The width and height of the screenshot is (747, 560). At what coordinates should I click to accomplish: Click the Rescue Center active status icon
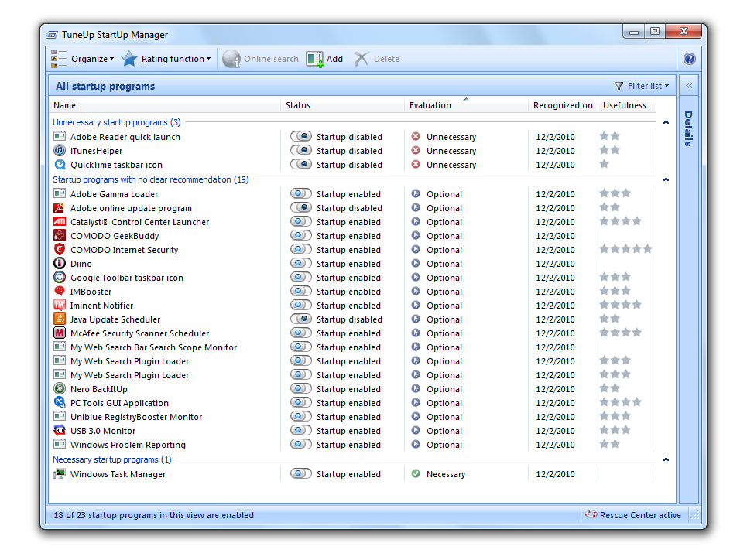[x=591, y=515]
